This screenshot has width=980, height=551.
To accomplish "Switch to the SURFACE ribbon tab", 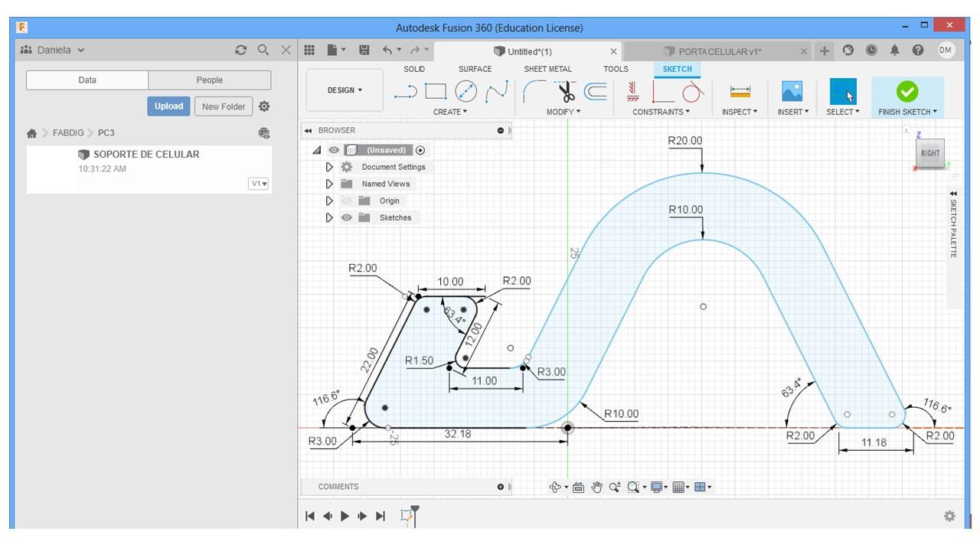I will pos(475,69).
